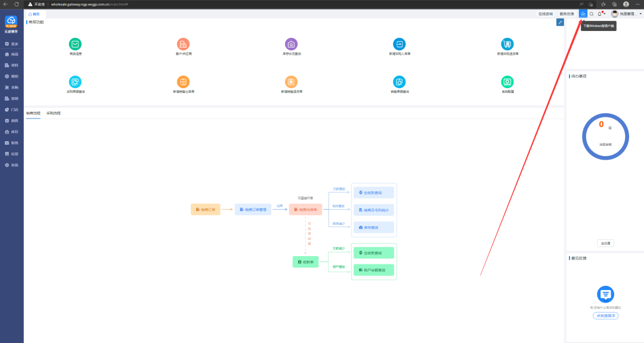Click the 点我提需求 feedback button
644x343 pixels.
tap(605, 316)
